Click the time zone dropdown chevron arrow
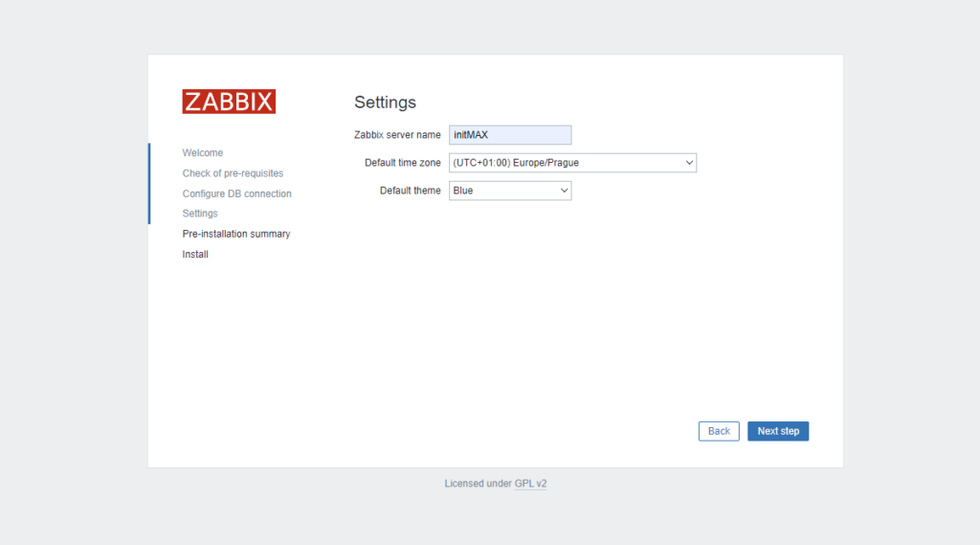 click(x=689, y=163)
